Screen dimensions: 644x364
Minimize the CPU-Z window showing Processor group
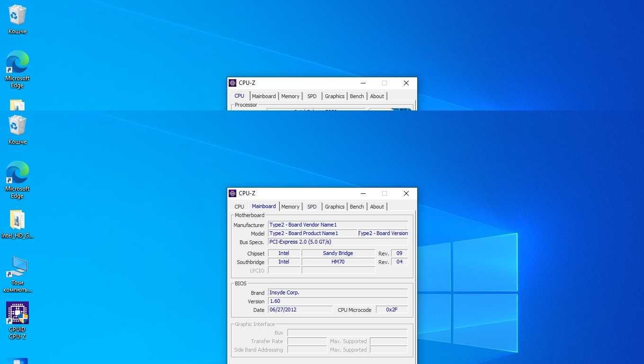click(x=363, y=83)
